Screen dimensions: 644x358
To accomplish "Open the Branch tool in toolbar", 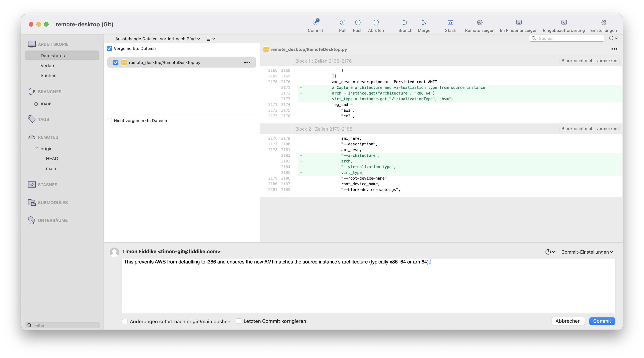I will click(405, 23).
